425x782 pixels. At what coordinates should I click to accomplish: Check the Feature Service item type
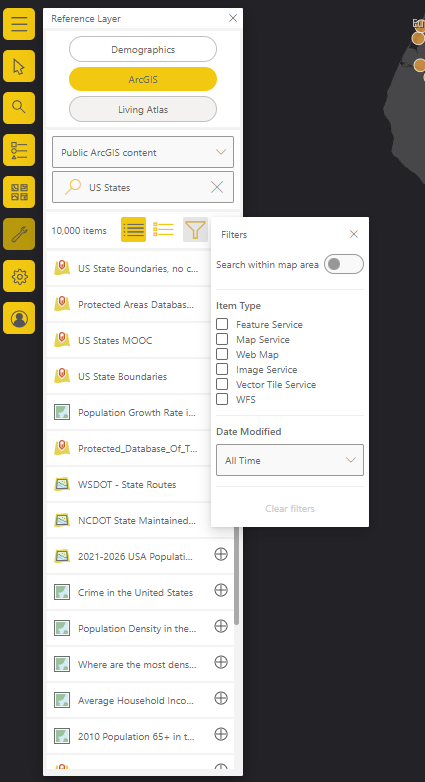point(222,324)
